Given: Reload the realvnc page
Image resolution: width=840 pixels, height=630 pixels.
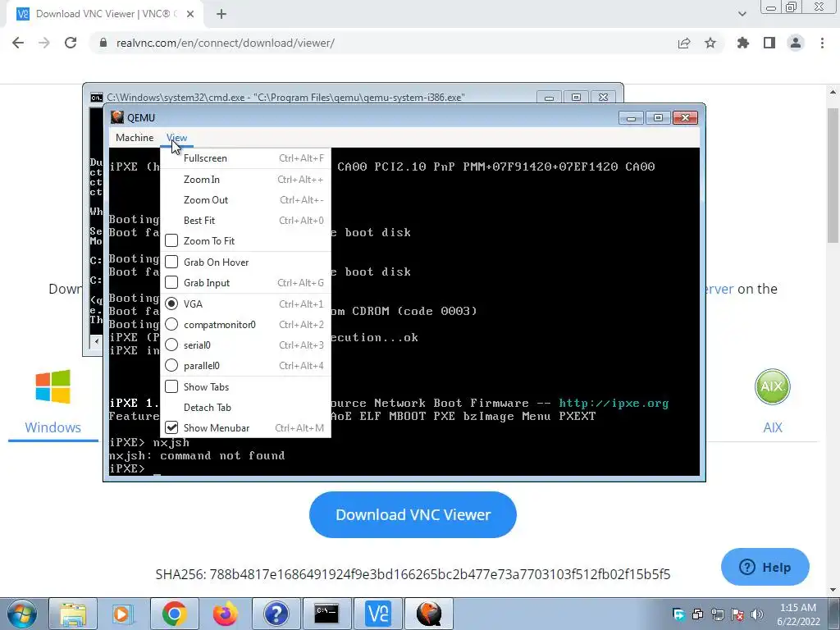Looking at the screenshot, I should [x=71, y=43].
